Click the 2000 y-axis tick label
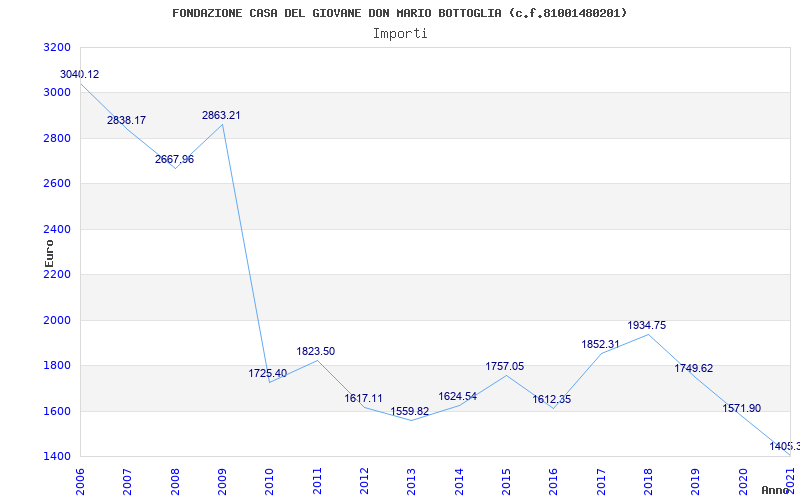Screen dimensions: 800x500 (x=57, y=320)
